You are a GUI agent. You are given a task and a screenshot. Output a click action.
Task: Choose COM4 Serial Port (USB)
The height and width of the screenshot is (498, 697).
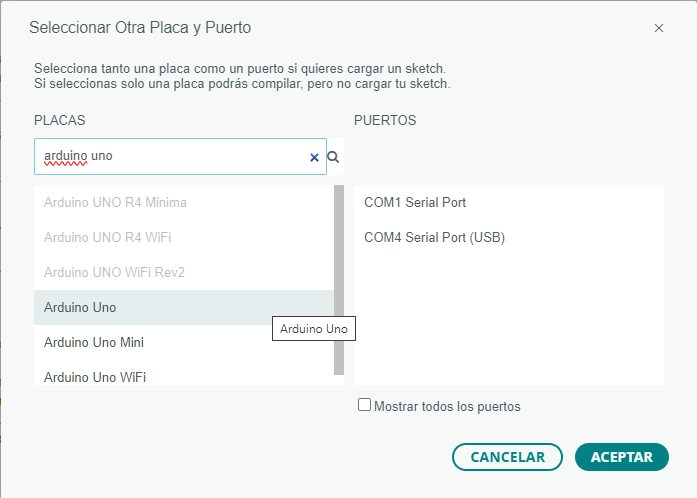point(434,237)
